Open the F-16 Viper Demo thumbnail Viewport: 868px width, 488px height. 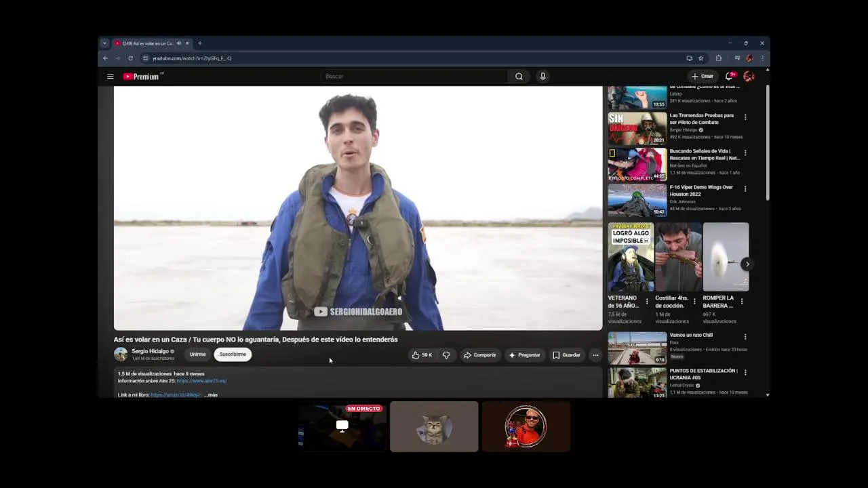pyautogui.click(x=637, y=200)
